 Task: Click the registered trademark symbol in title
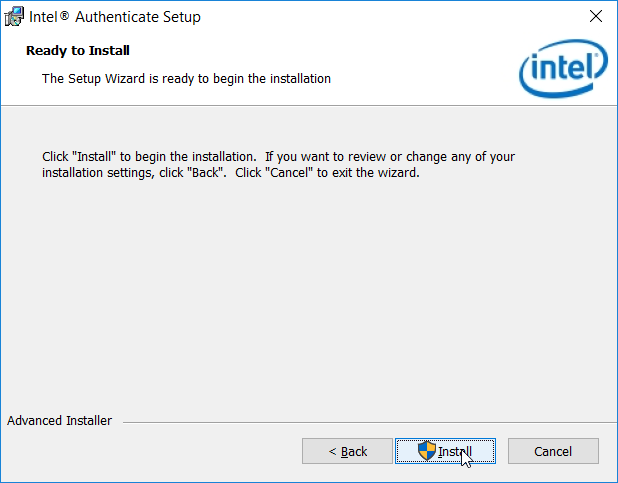(x=65, y=15)
